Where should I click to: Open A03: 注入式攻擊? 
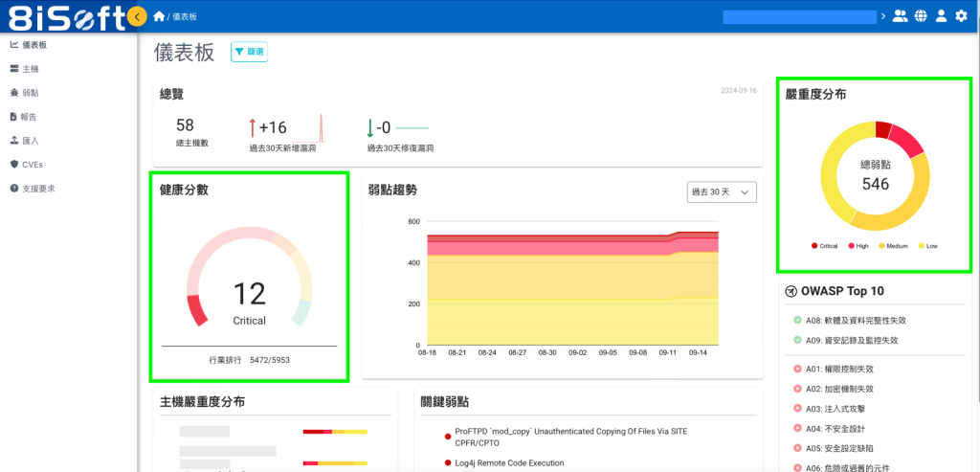click(835, 408)
